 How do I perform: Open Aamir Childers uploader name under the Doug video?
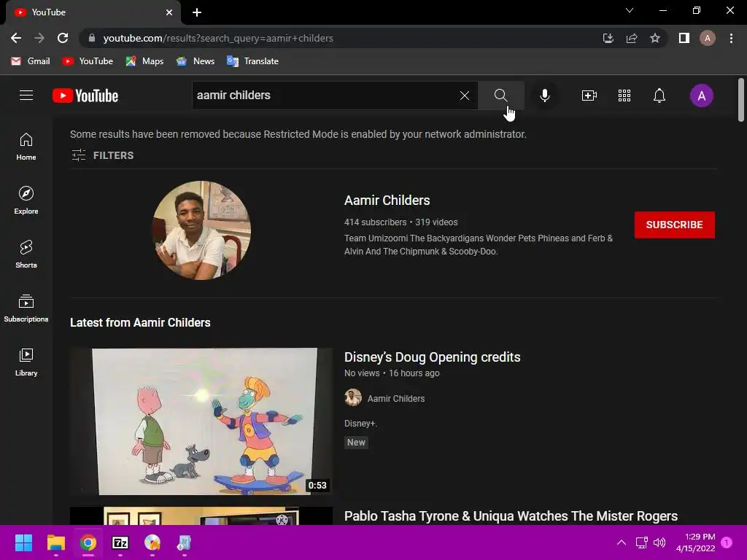[396, 399]
